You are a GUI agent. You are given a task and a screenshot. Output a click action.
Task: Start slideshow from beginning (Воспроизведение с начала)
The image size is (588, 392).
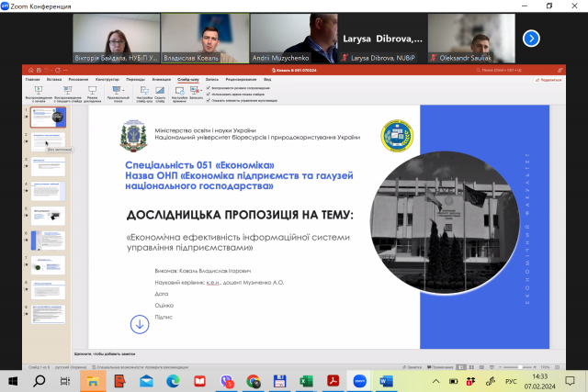point(38,91)
